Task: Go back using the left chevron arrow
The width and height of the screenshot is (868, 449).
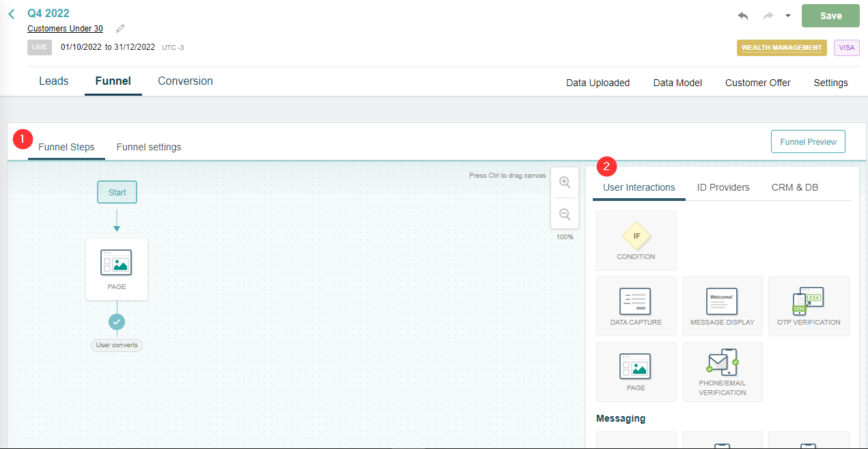Action: coord(12,14)
